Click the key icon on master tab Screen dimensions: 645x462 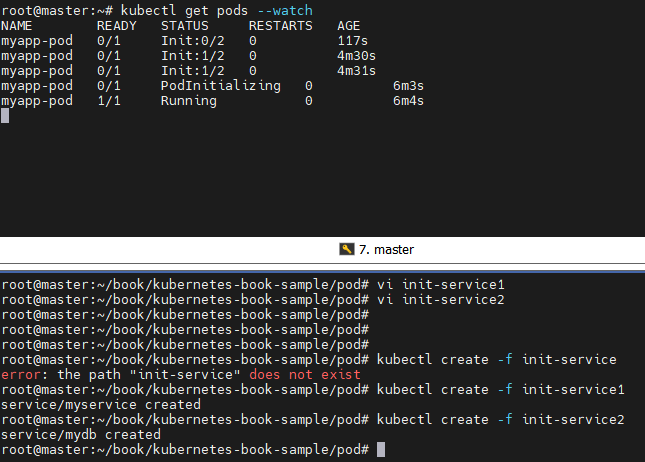click(x=347, y=249)
